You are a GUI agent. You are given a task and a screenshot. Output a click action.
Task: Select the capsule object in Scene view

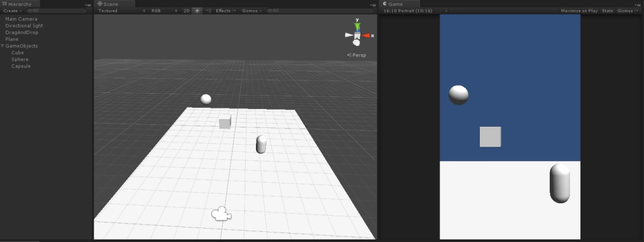tap(261, 144)
